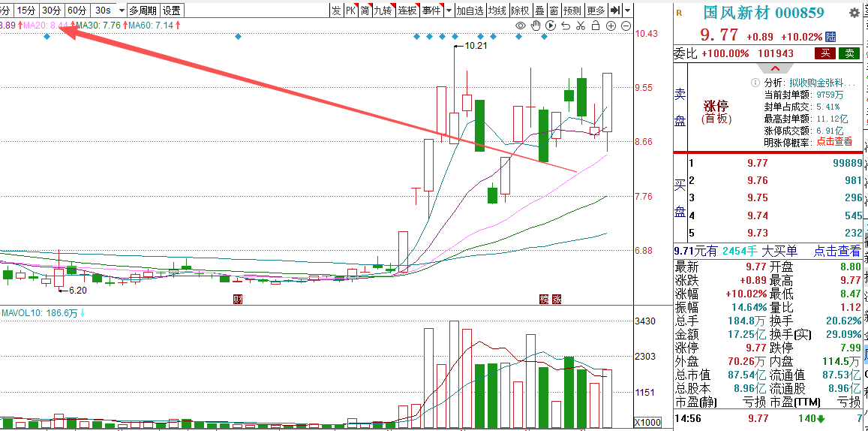
Task: Click the 叠 overlay button
Action: click(x=539, y=11)
